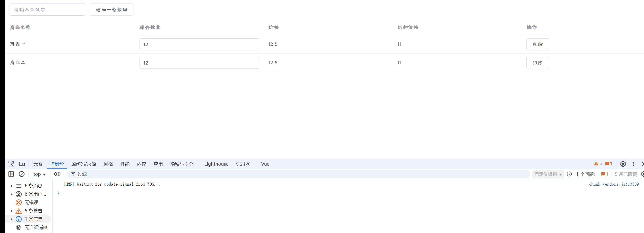The width and height of the screenshot is (644, 233).
Task: Click the issues counter in DevTools tab bar
Action: click(609, 164)
